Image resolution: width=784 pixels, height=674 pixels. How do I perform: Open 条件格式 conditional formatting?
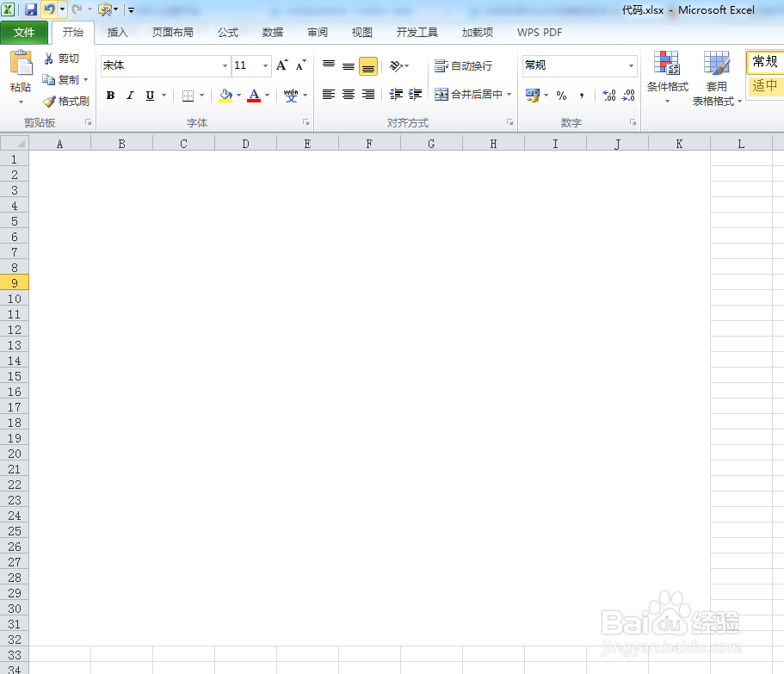pos(668,77)
